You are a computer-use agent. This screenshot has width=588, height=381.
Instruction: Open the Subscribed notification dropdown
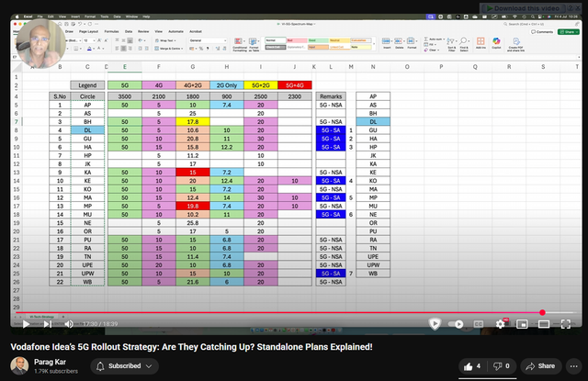tap(124, 366)
